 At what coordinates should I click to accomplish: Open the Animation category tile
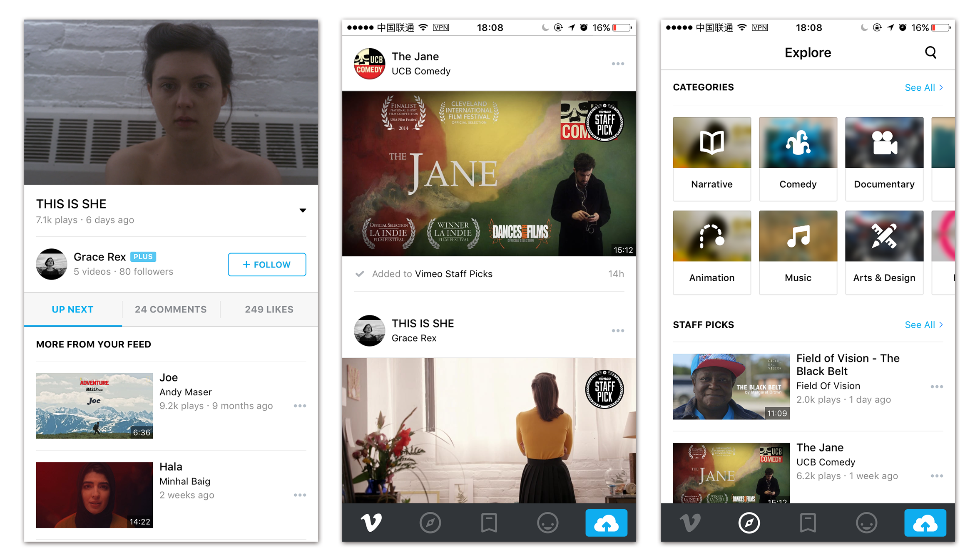(x=711, y=252)
